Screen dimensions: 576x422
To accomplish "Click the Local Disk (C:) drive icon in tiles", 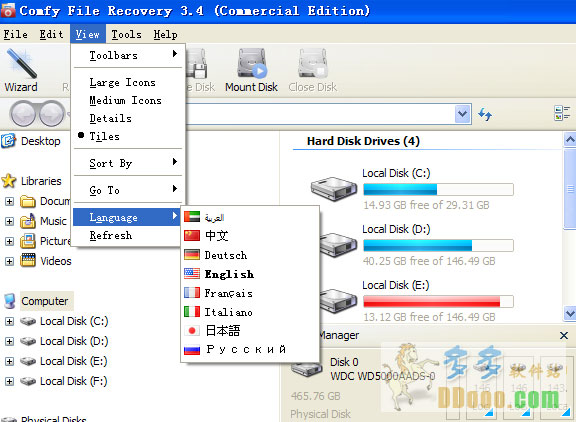I will pyautogui.click(x=334, y=189).
